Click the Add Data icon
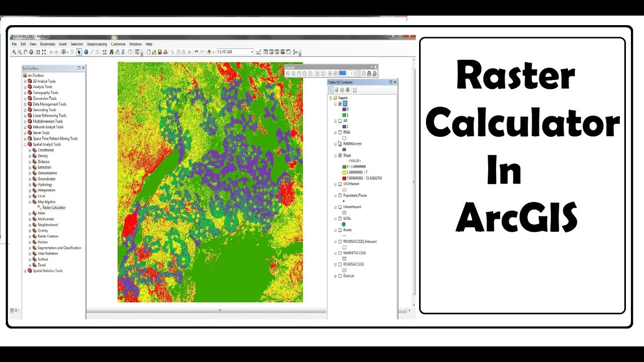The width and height of the screenshot is (644, 362). click(x=209, y=52)
